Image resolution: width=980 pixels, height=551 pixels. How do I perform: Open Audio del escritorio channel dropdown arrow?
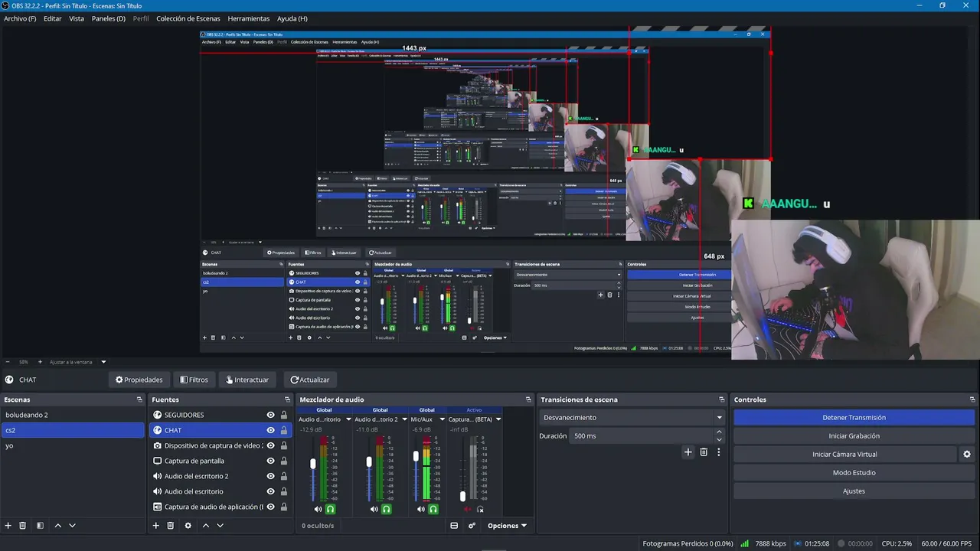pos(348,419)
